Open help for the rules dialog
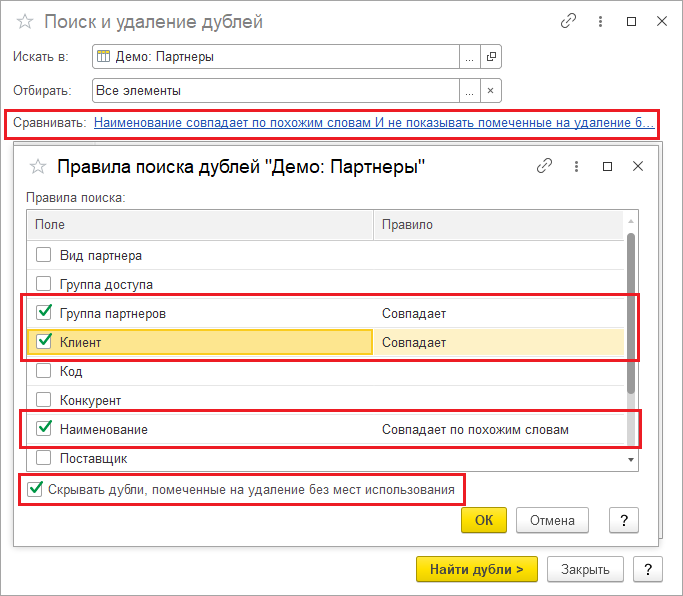Screen dimensions: 683x596 click(x=624, y=520)
